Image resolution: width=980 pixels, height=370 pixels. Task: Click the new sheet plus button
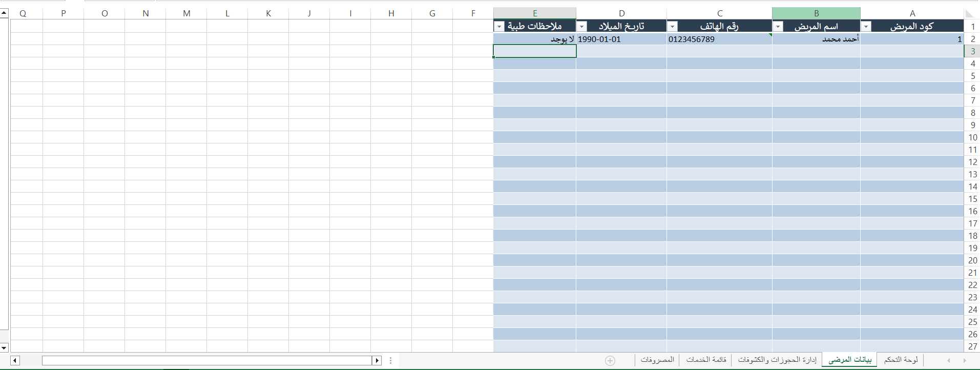(610, 360)
